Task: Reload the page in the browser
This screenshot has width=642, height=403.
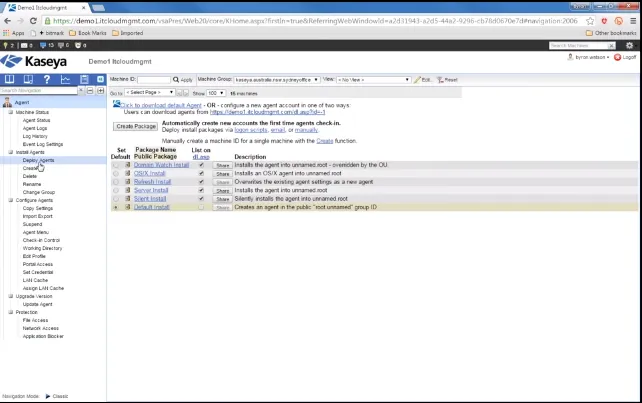Action: pyautogui.click(x=33, y=21)
